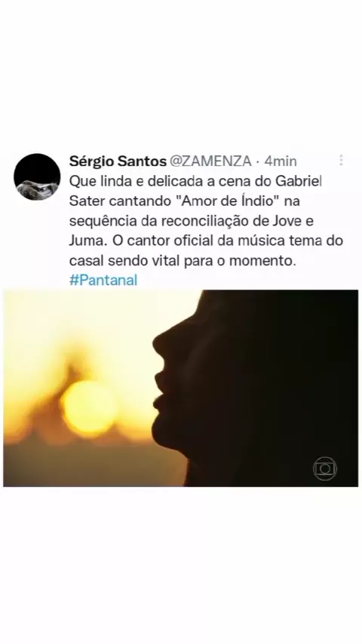Tap the words "Jove e" in tweet
362x644 pixels.
295,221
